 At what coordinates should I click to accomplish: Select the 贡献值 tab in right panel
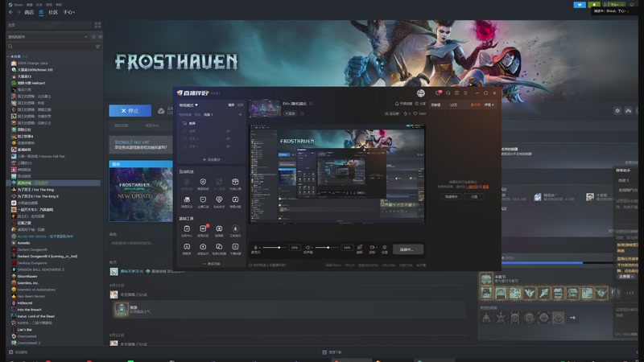(x=436, y=105)
